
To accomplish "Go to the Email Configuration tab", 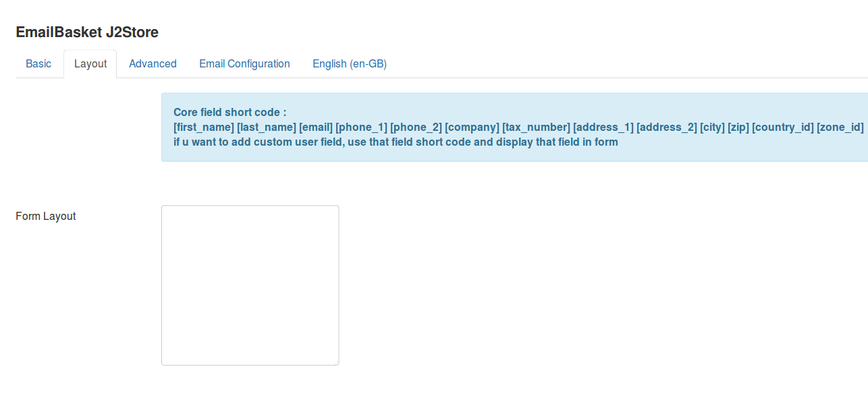I will pyautogui.click(x=244, y=63).
